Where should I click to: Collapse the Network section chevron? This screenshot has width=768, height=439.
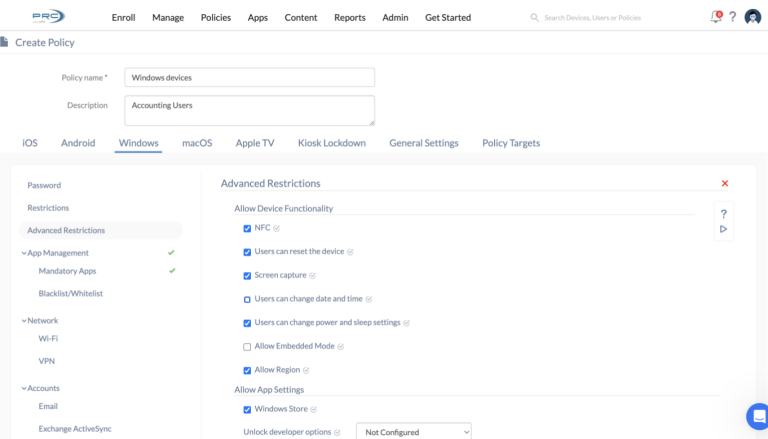pos(24,321)
